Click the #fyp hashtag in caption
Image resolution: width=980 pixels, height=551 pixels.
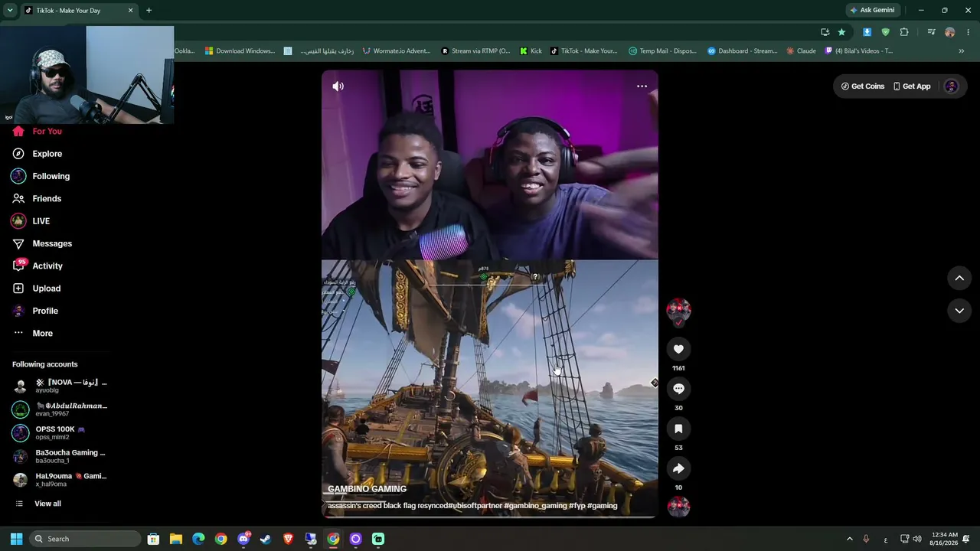[x=577, y=506]
